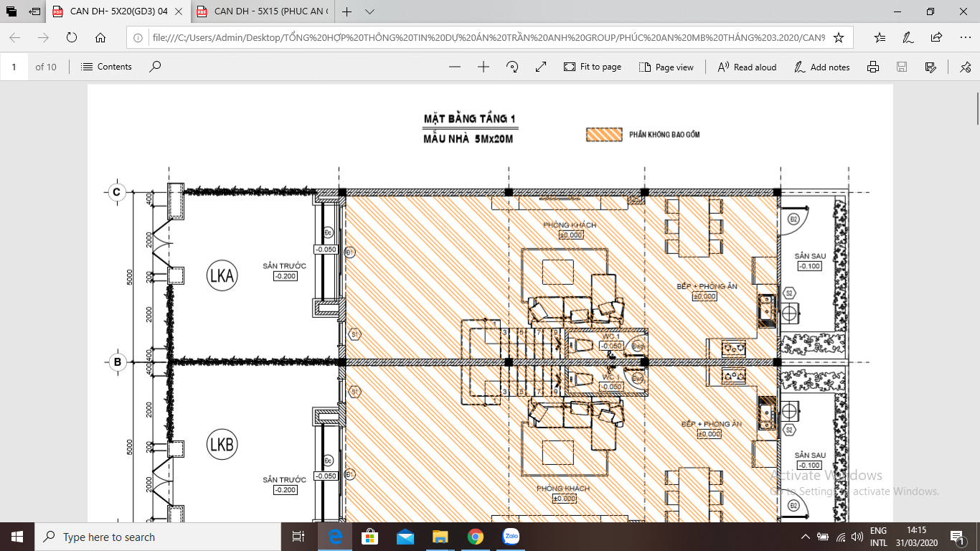
Task: Go back to previous page
Action: [x=15, y=37]
